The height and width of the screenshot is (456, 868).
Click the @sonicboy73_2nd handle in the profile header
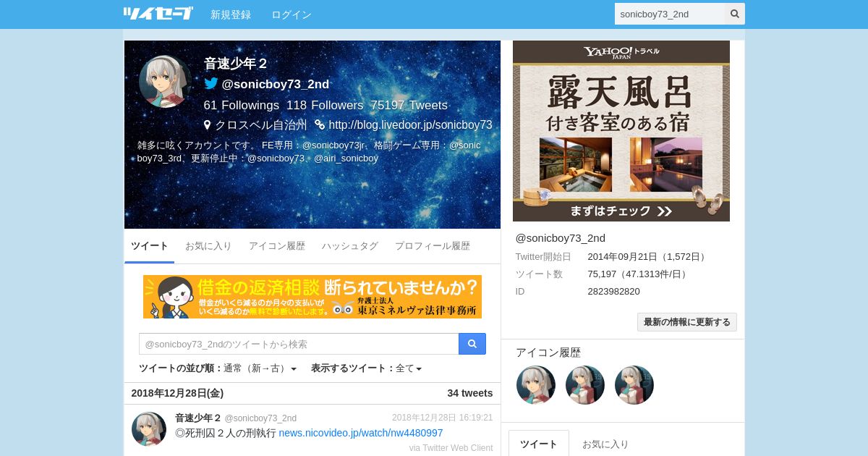click(x=275, y=84)
